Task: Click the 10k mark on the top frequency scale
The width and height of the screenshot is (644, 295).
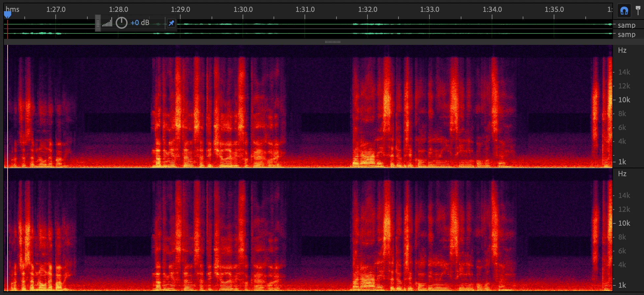Action: tap(624, 100)
